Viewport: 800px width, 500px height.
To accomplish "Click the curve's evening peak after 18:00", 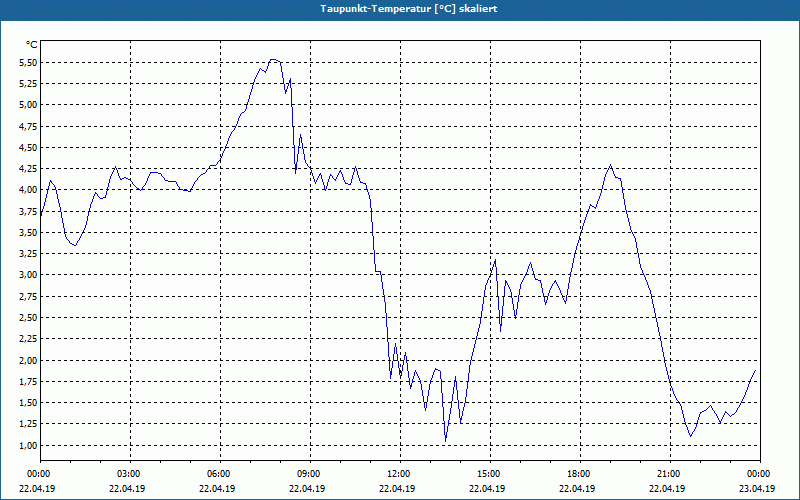I will click(610, 165).
